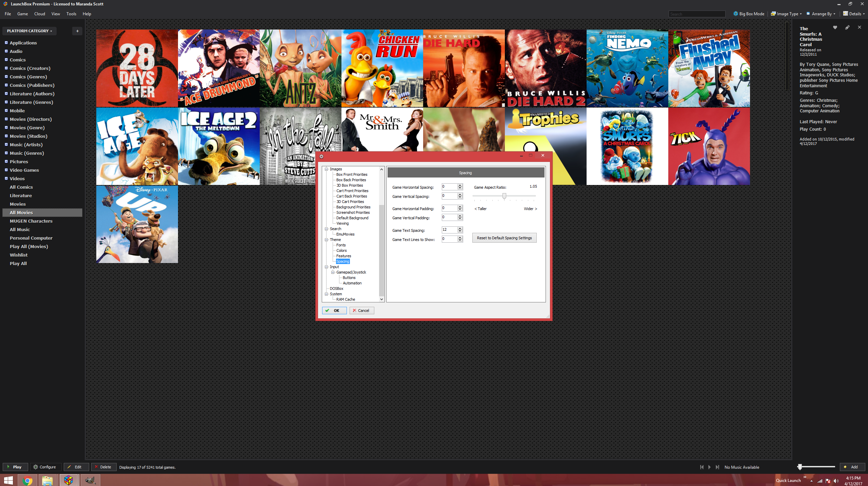
Task: Collapse the Gamepad/Joystick tree node
Action: 333,272
